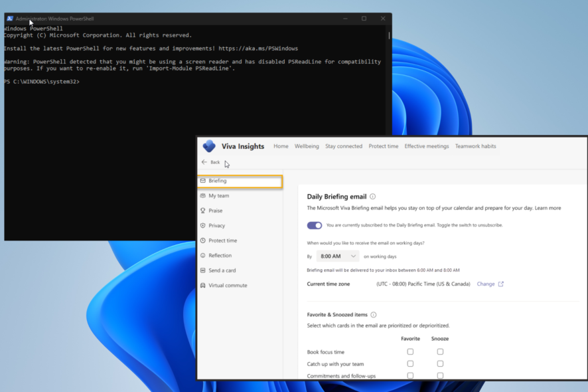
Task: Click the Favorite column header
Action: pyautogui.click(x=410, y=339)
